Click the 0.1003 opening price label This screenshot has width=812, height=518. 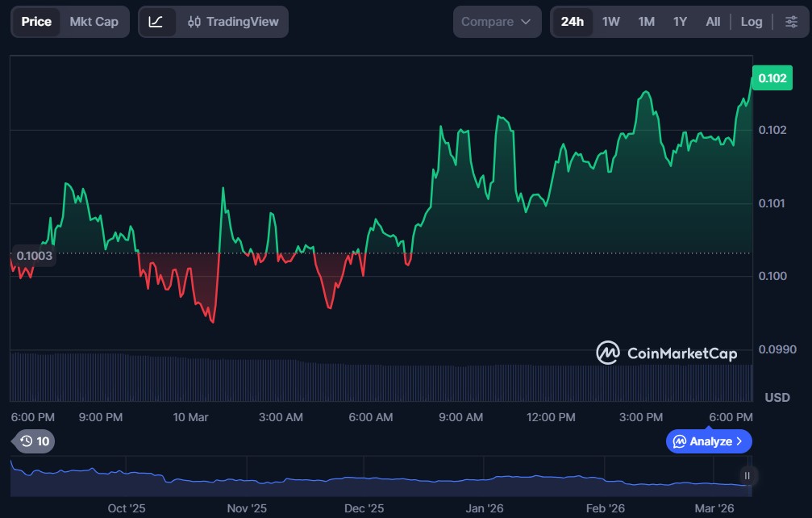point(34,256)
